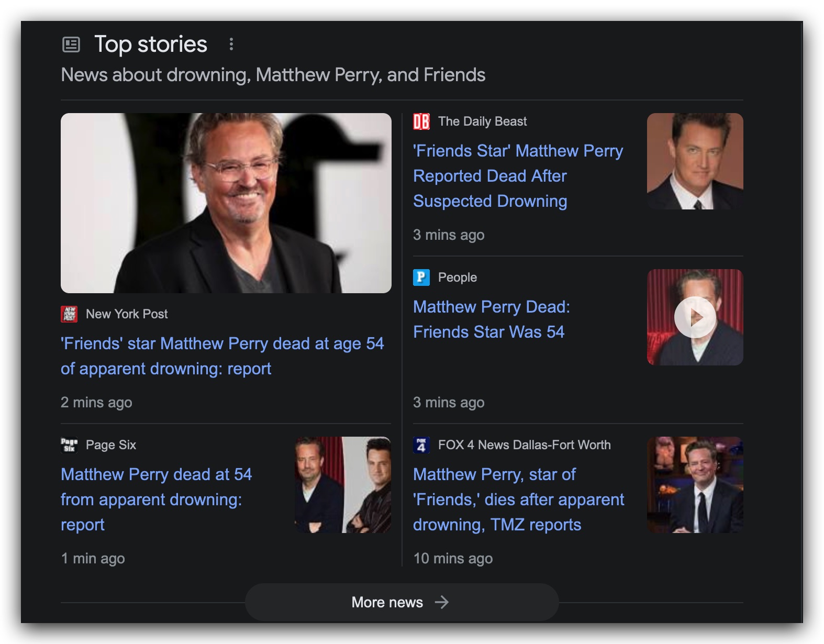
Task: Click the New York Post source logo
Action: [x=69, y=314]
